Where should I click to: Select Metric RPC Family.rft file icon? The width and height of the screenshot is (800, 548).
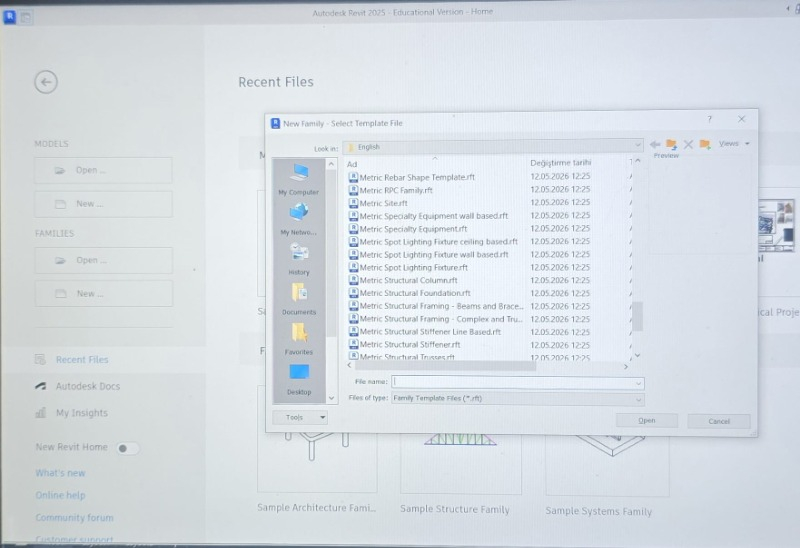tap(353, 190)
